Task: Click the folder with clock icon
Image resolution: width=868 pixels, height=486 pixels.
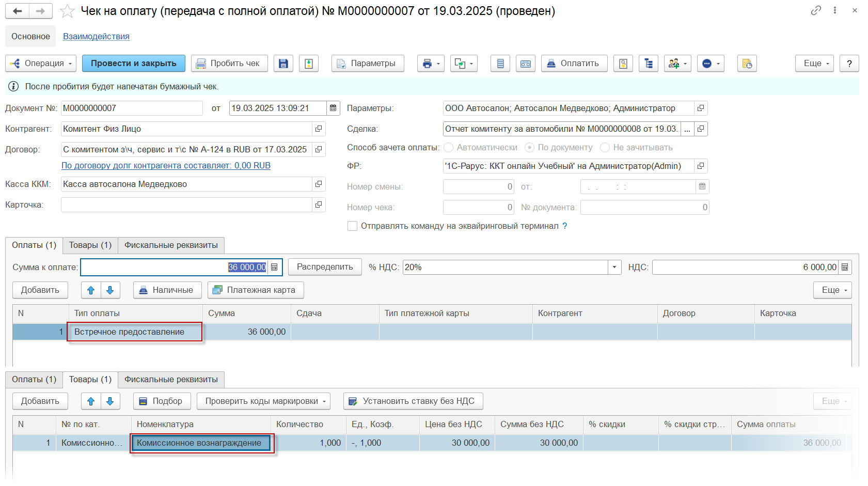Action: pos(747,64)
